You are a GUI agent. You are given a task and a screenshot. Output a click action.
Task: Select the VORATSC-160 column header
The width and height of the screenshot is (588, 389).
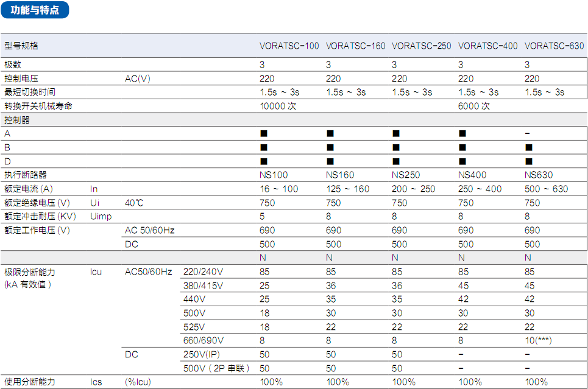[355, 46]
